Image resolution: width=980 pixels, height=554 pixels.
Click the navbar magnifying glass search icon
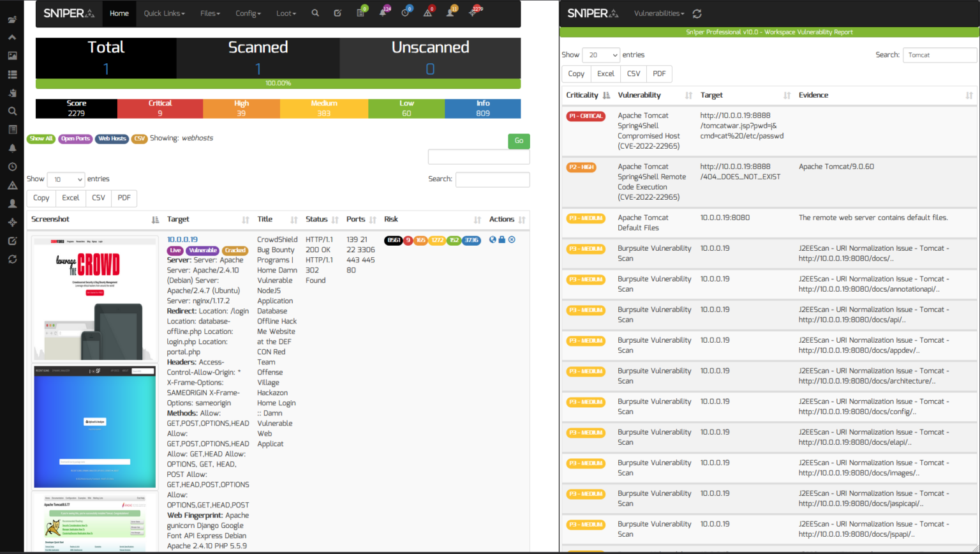click(315, 13)
